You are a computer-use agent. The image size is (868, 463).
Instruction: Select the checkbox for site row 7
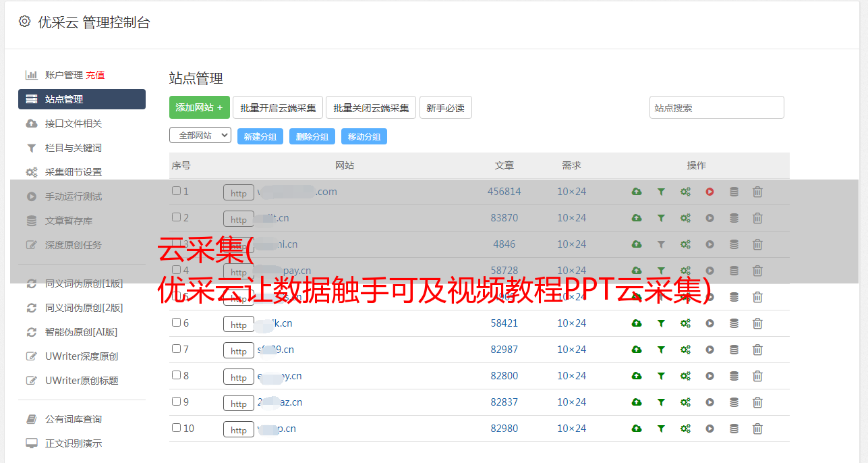(x=176, y=349)
